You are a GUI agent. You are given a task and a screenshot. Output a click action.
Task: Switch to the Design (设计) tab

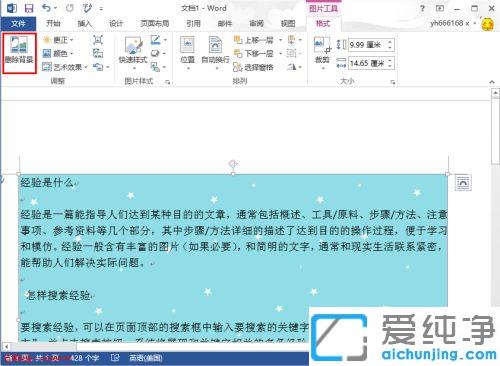(116, 23)
